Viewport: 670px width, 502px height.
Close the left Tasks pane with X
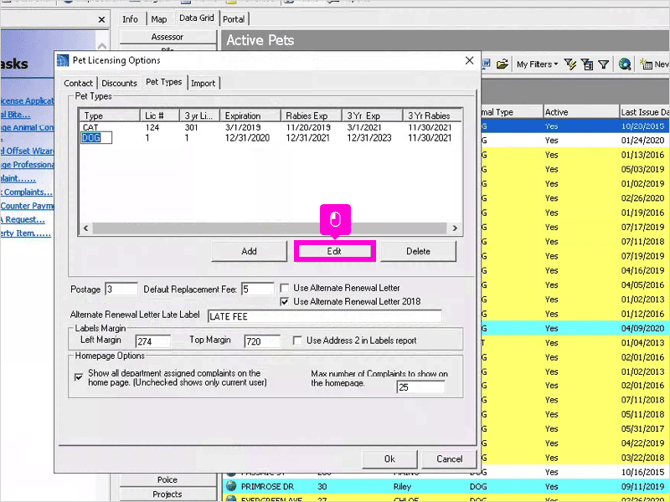[101, 20]
